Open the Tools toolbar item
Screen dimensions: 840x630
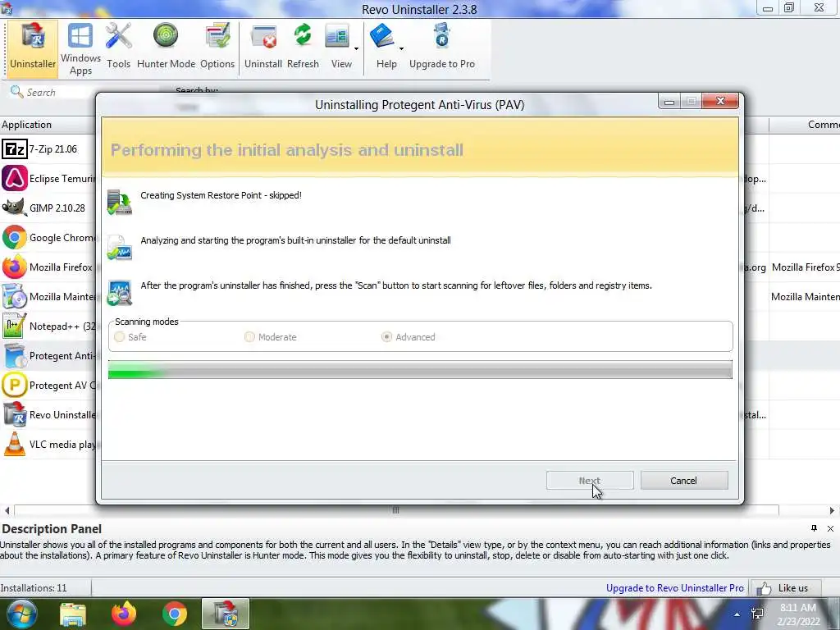click(x=118, y=47)
